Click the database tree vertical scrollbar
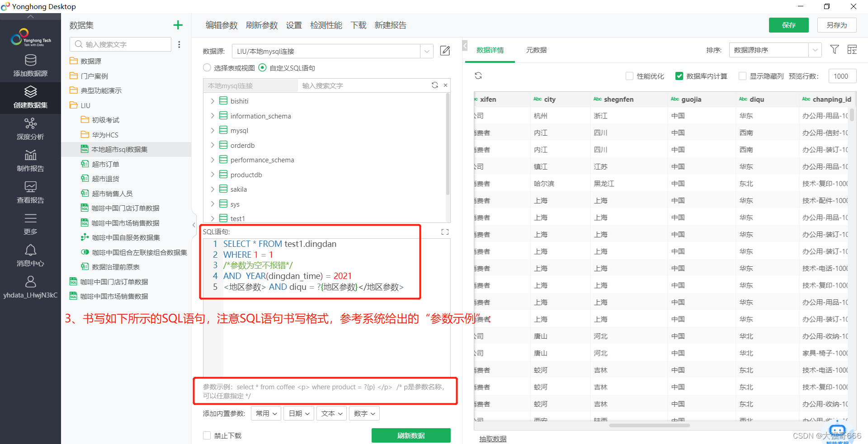 (x=448, y=144)
